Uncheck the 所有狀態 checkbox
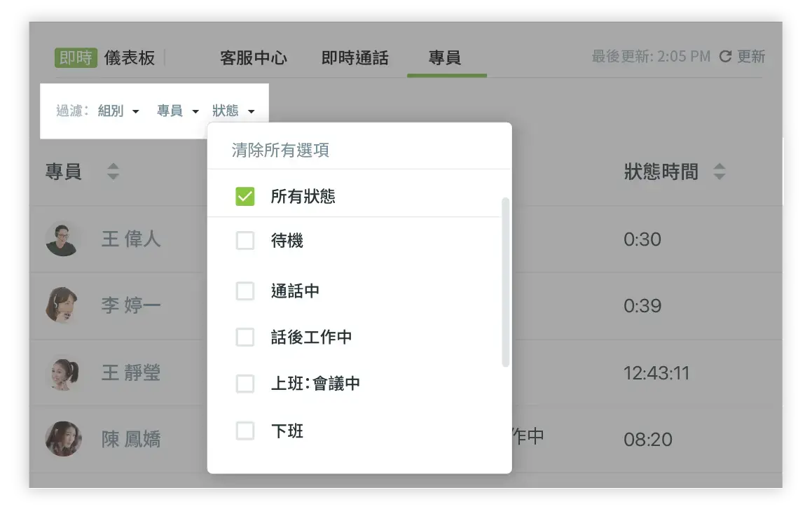This screenshot has width=812, height=516. 245,197
